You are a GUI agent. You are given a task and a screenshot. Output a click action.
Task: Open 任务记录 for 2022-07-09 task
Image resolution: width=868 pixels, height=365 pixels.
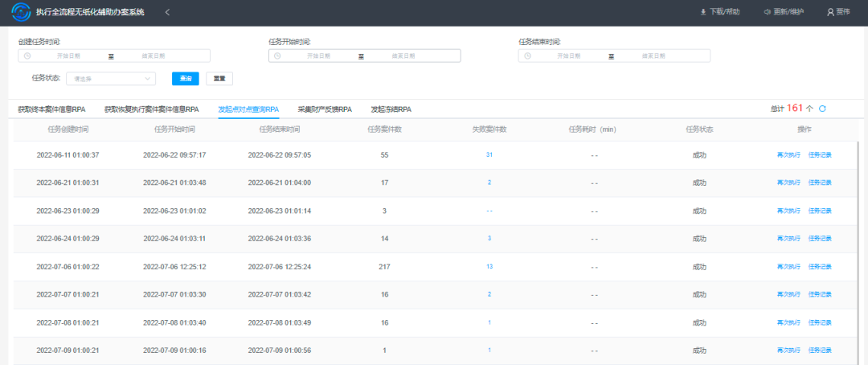(x=820, y=350)
